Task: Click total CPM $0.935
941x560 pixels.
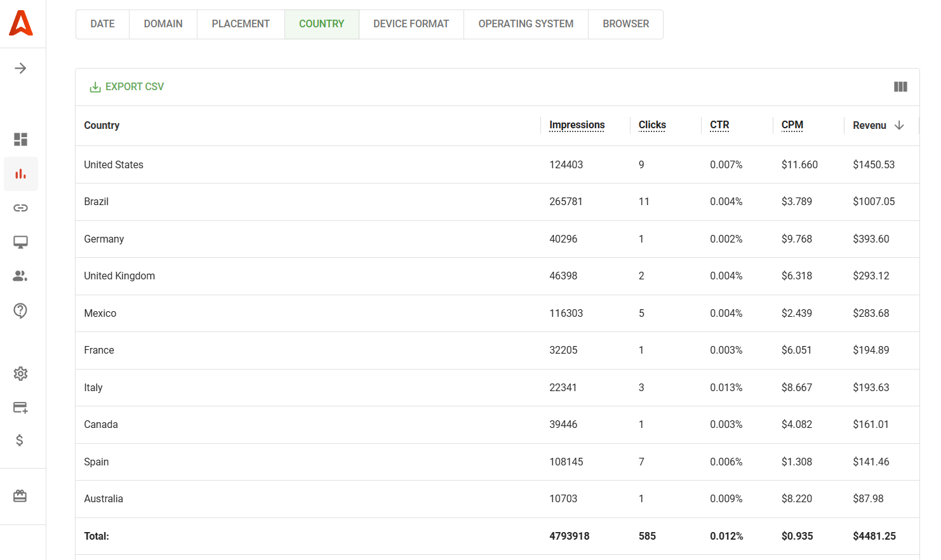Action: click(x=797, y=536)
